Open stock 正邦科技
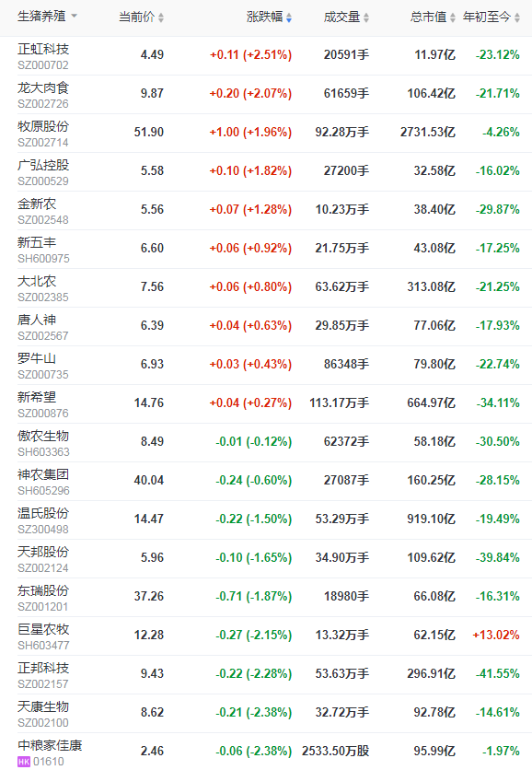 tap(43, 669)
